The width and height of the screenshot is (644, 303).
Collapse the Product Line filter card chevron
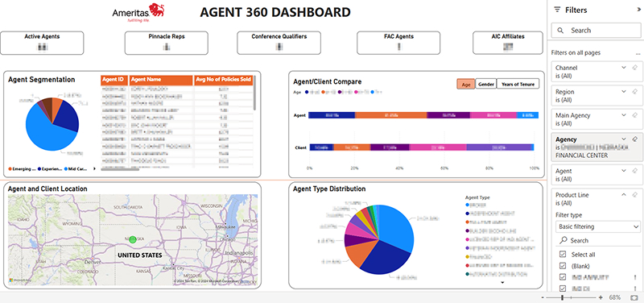click(x=623, y=195)
